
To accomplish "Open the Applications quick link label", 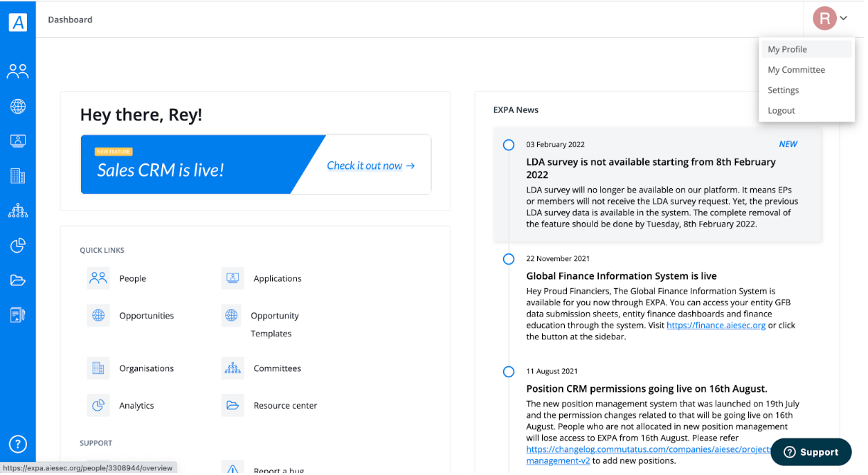I will (278, 278).
